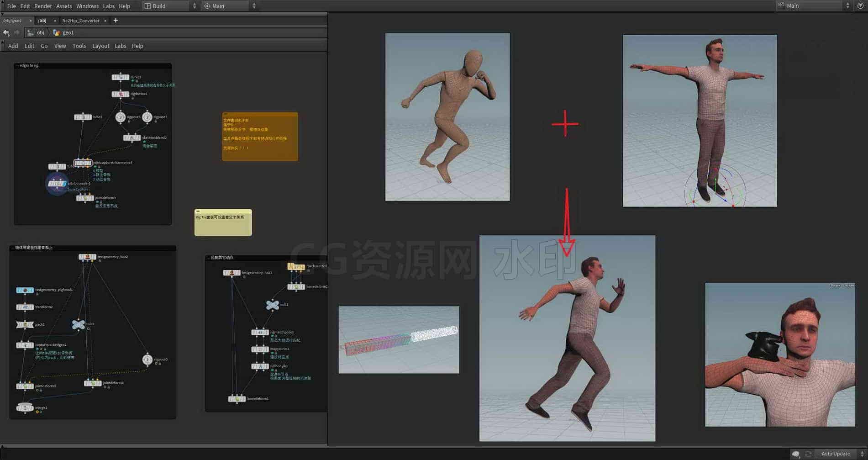
Task: Select the rigdoctor4 node
Action: pyautogui.click(x=121, y=94)
